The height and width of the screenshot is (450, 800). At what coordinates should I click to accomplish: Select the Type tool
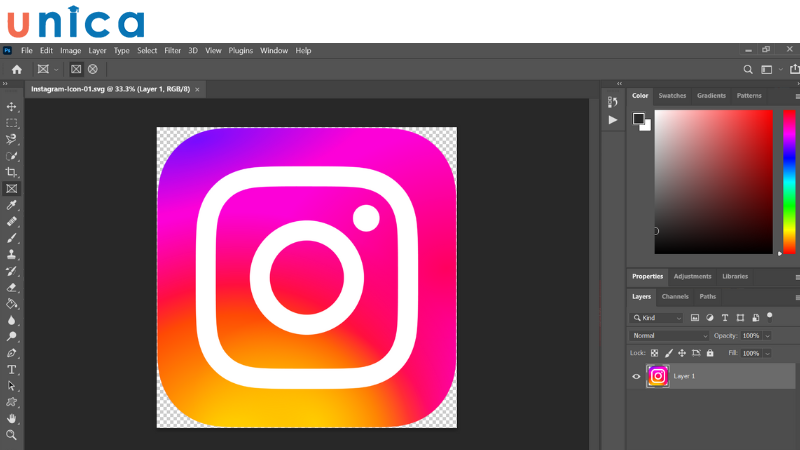(11, 369)
